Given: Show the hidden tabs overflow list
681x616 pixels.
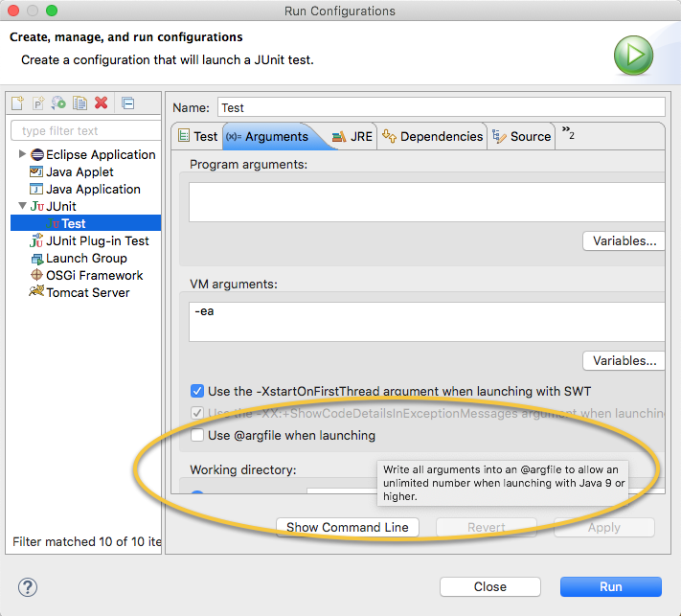Looking at the screenshot, I should click(568, 132).
